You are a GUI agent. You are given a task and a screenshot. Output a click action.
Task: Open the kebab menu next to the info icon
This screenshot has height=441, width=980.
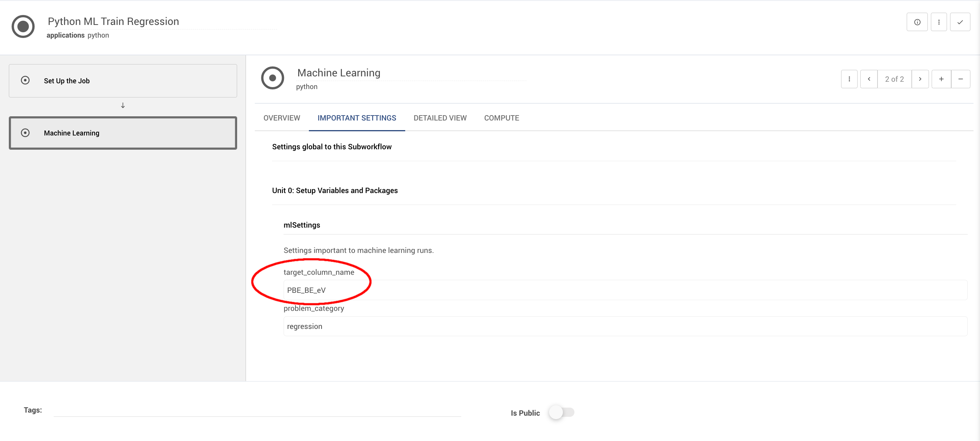click(x=939, y=22)
